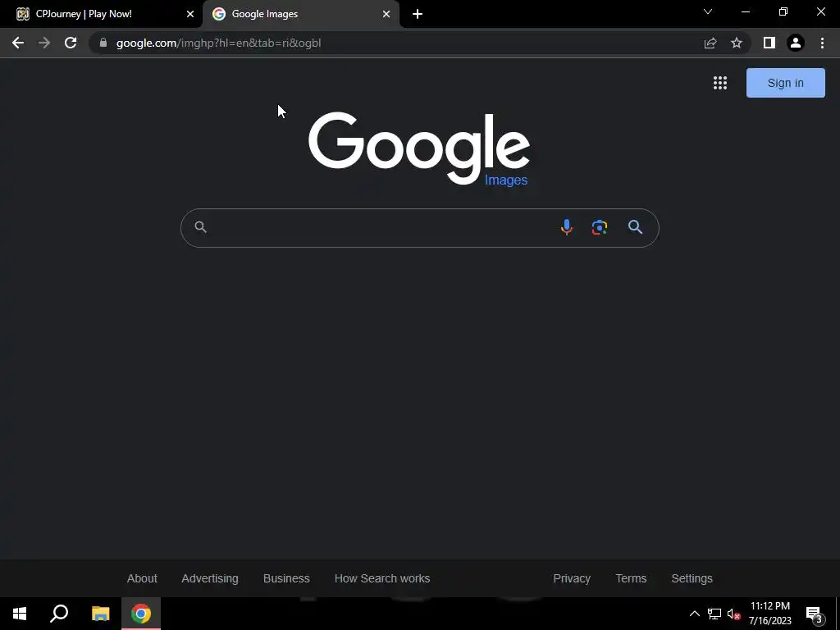Launch File Explorer from the taskbar
This screenshot has width=840, height=630.
click(100, 614)
